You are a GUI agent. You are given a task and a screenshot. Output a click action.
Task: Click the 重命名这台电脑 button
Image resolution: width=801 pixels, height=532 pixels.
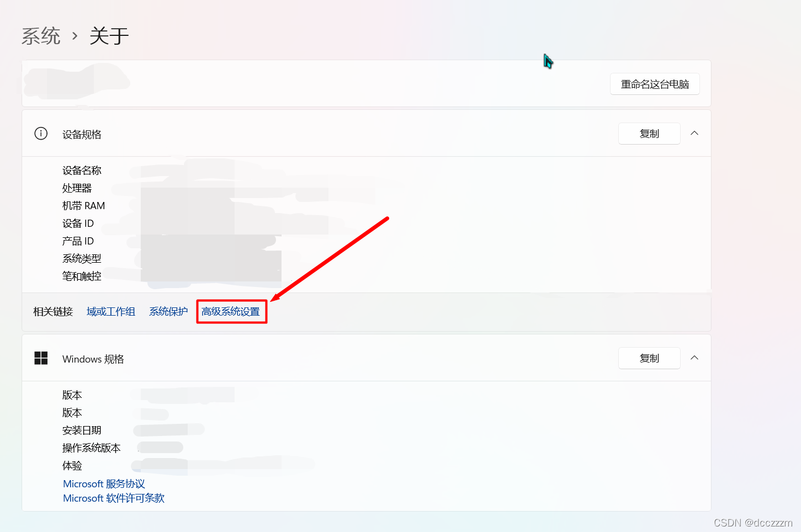coord(655,84)
